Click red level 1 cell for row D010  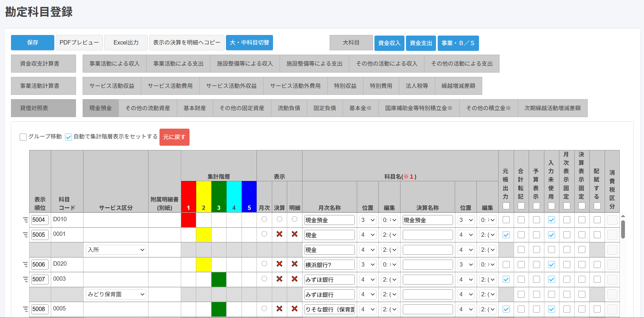(188, 220)
